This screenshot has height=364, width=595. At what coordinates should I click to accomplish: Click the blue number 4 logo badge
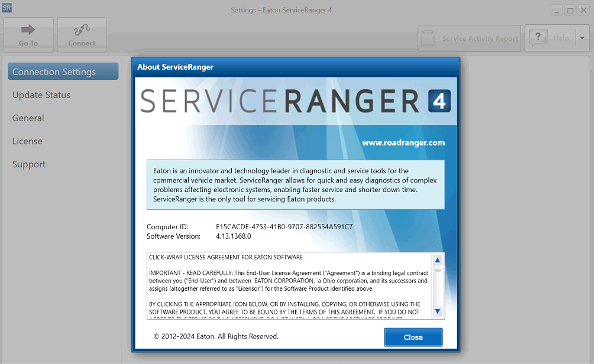click(x=439, y=101)
